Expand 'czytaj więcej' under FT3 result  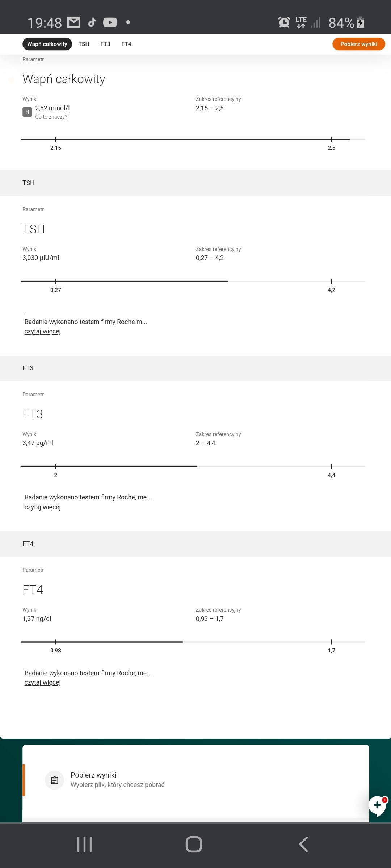click(42, 507)
